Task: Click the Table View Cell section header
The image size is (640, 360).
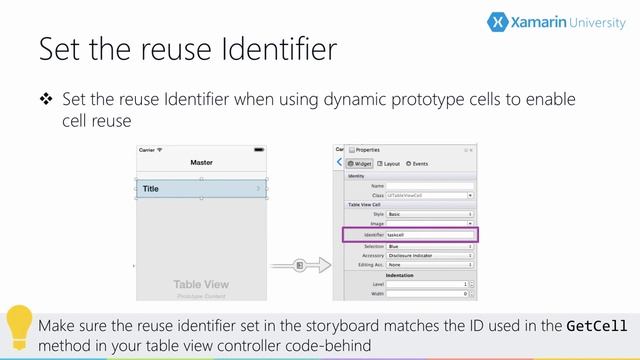Action: (410, 204)
